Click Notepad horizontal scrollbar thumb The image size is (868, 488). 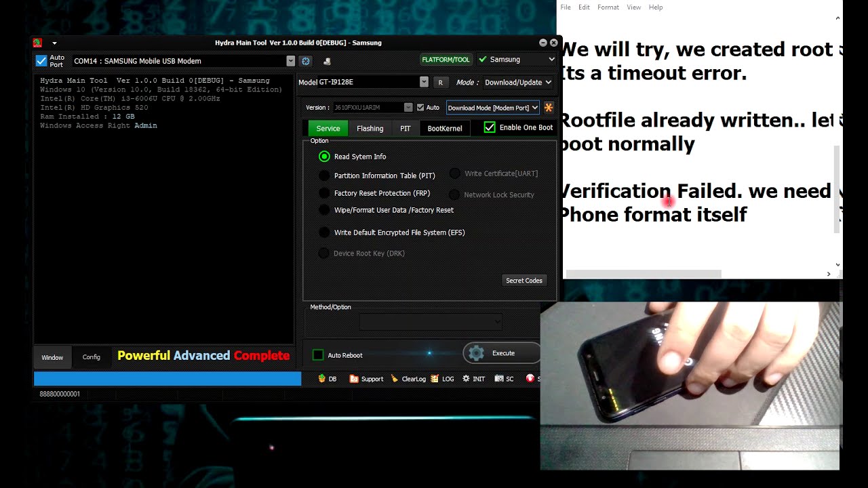pyautogui.click(x=644, y=274)
